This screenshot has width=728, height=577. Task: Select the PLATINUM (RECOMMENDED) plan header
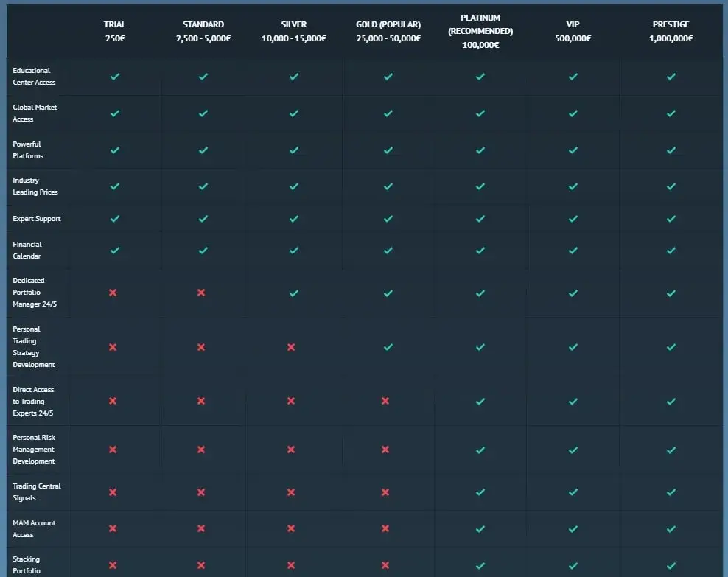[480, 31]
